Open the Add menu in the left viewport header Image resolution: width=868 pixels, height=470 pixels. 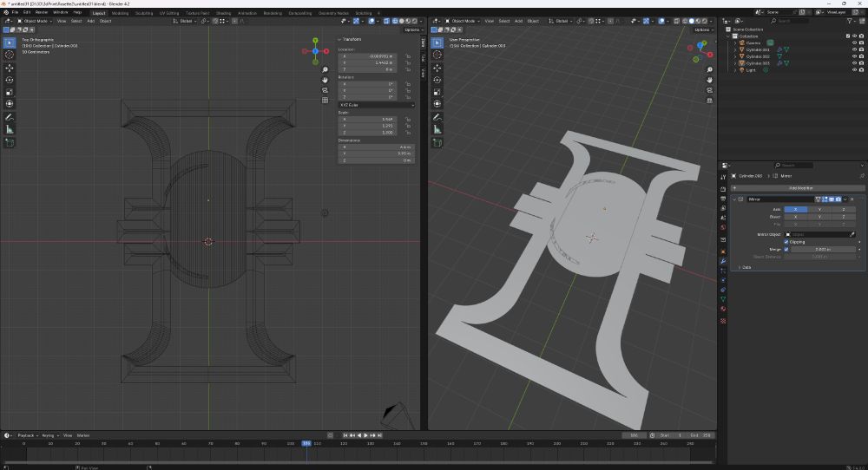pos(91,21)
